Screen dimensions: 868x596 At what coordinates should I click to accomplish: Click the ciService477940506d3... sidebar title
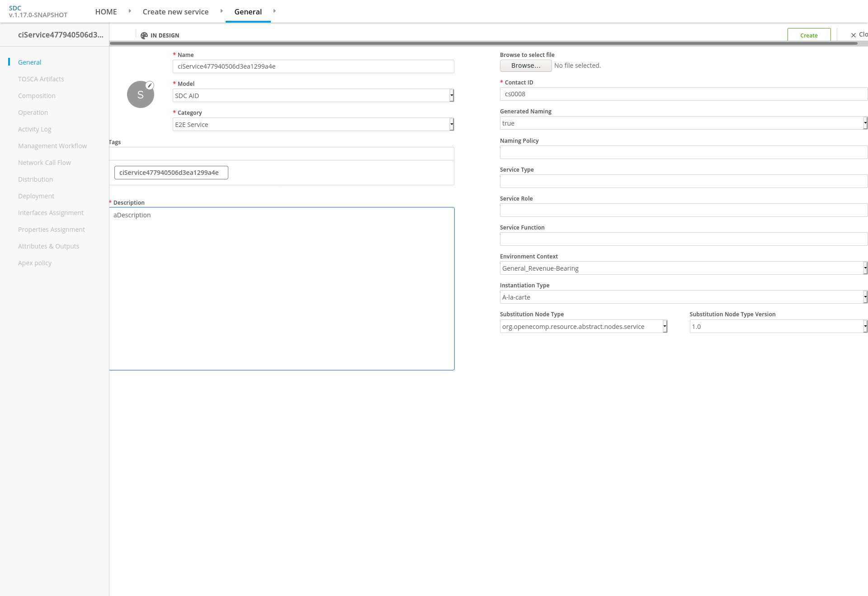click(61, 35)
